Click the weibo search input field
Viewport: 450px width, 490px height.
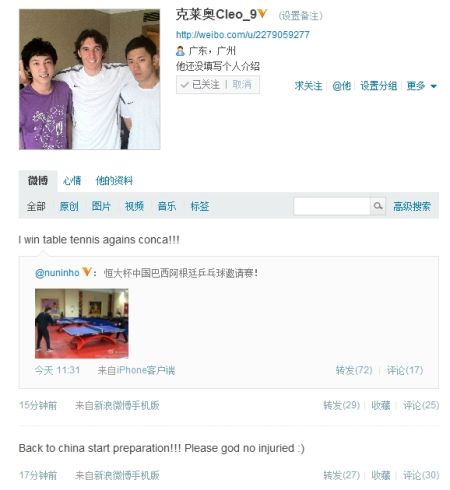click(332, 206)
